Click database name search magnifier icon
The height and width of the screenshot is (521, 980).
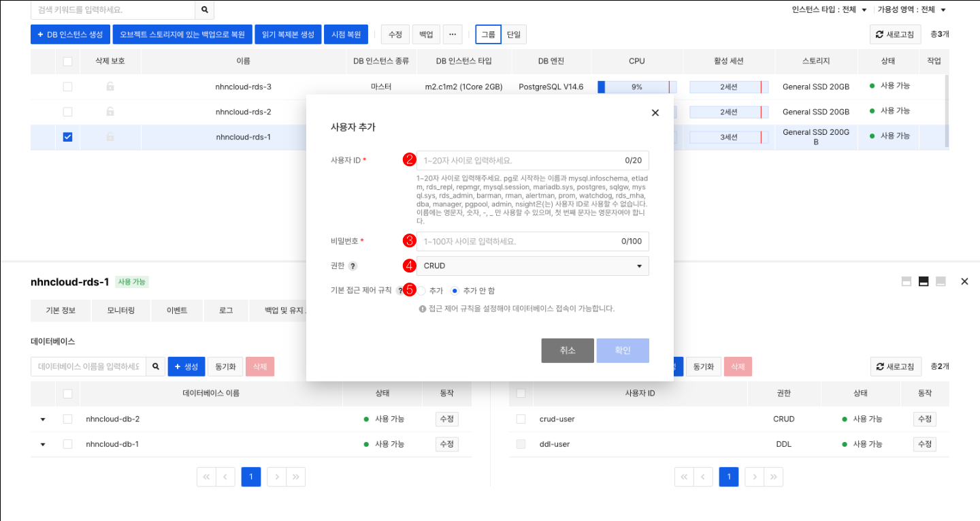pyautogui.click(x=156, y=366)
